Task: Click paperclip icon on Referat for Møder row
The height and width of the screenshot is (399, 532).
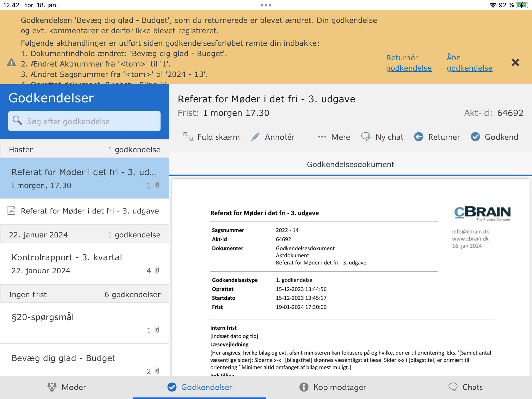Action: pyautogui.click(x=157, y=185)
